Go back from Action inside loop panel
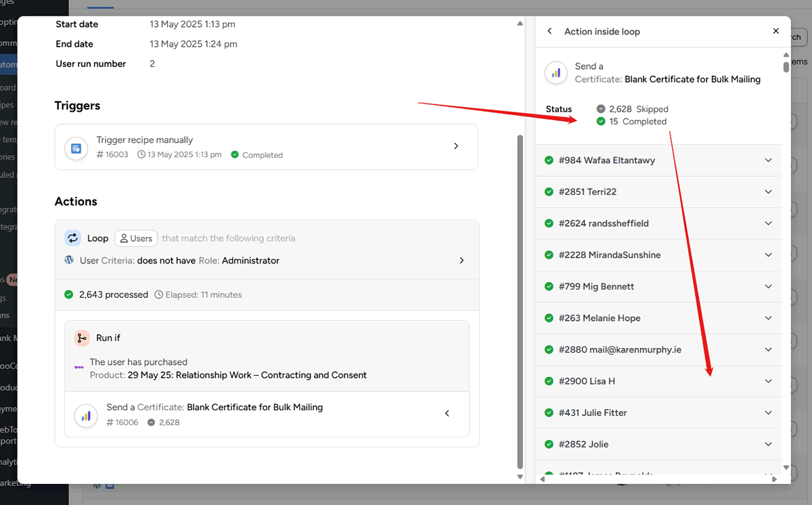Image resolution: width=812 pixels, height=505 pixels. point(549,31)
